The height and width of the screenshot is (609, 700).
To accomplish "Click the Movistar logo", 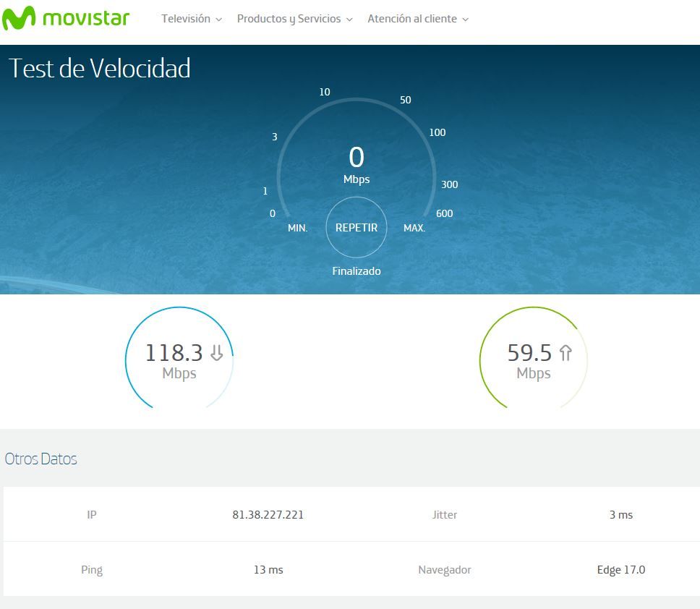I will tap(65, 18).
